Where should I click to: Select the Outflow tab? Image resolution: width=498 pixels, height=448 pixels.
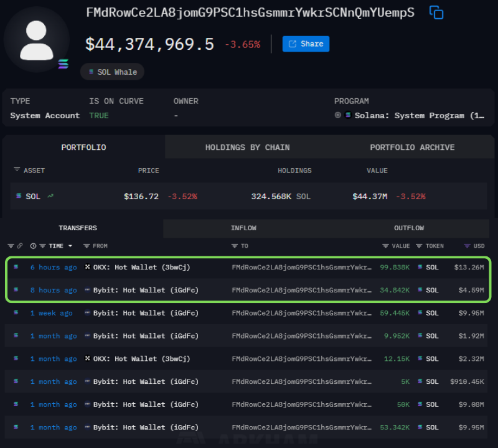click(409, 228)
